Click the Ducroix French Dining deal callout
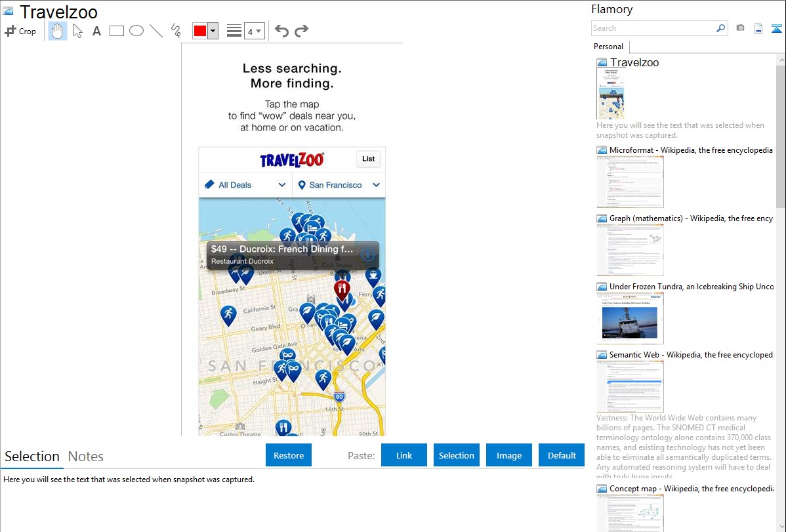Image resolution: width=786 pixels, height=532 pixels. coord(293,255)
